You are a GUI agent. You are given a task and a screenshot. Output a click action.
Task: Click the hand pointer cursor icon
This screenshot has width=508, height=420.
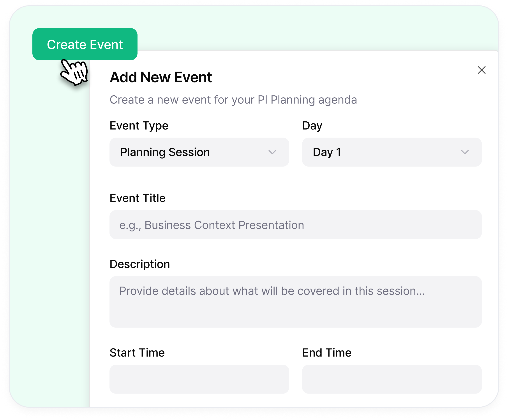(74, 72)
